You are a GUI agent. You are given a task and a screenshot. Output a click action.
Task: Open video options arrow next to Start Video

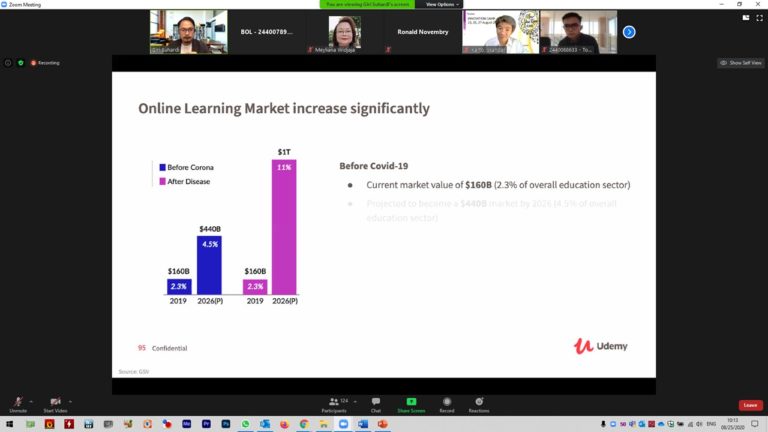click(x=71, y=402)
